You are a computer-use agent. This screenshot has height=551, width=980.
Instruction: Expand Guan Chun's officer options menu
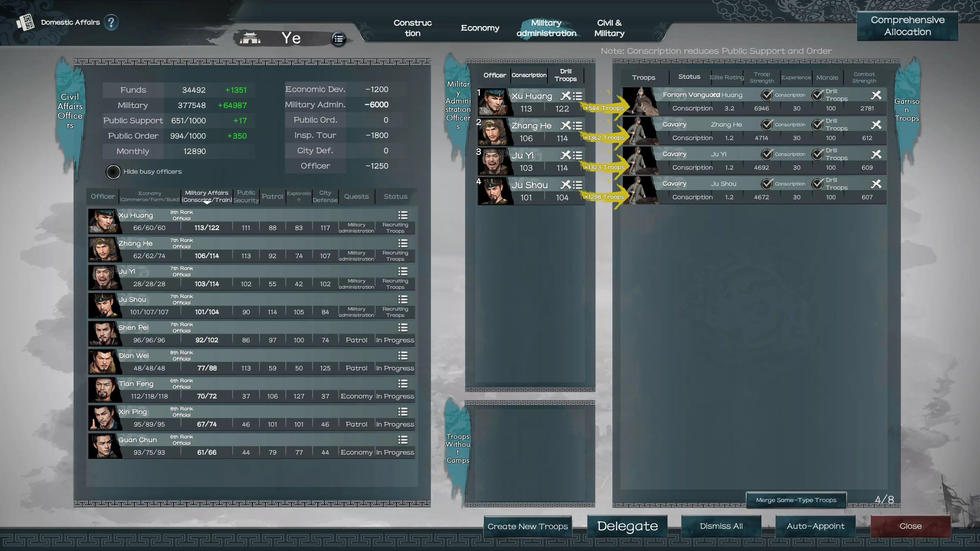pyautogui.click(x=403, y=440)
